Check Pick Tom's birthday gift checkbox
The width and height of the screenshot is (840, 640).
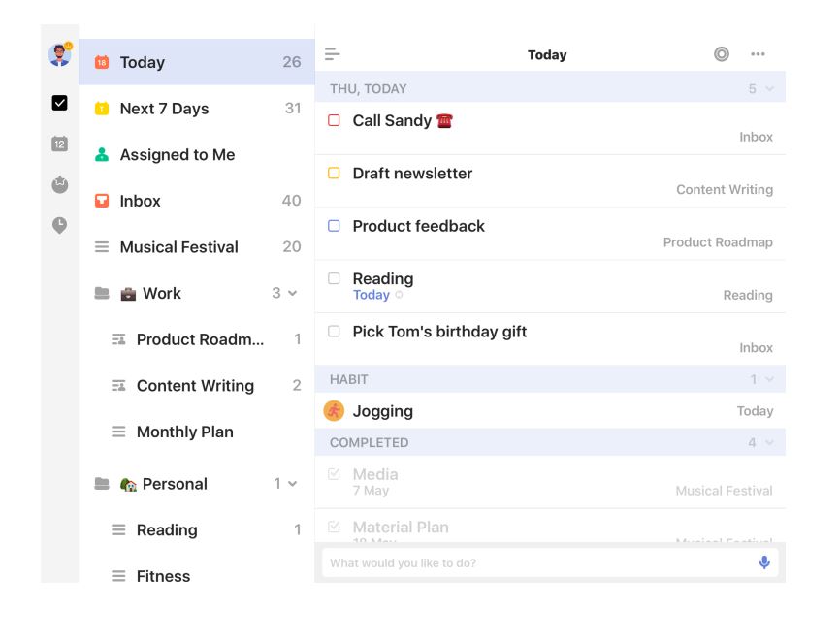point(334,332)
